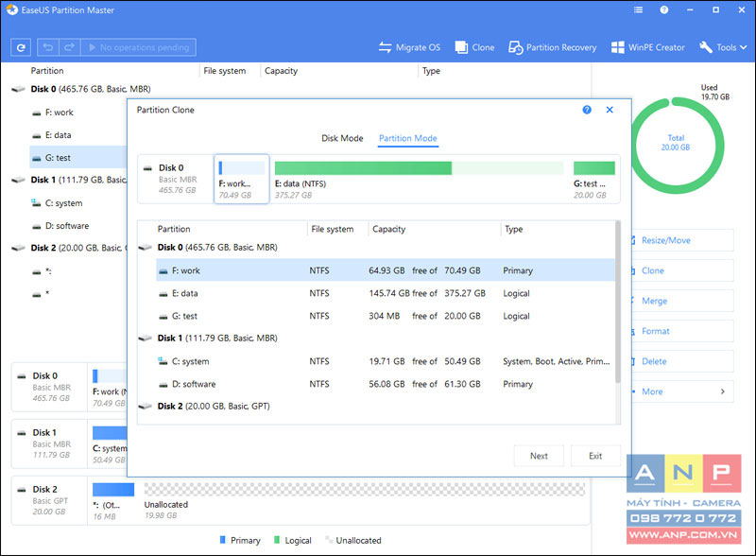Collapse Disk 0 group in main partition list
Screen dimensions: 756x556
[x=18, y=89]
